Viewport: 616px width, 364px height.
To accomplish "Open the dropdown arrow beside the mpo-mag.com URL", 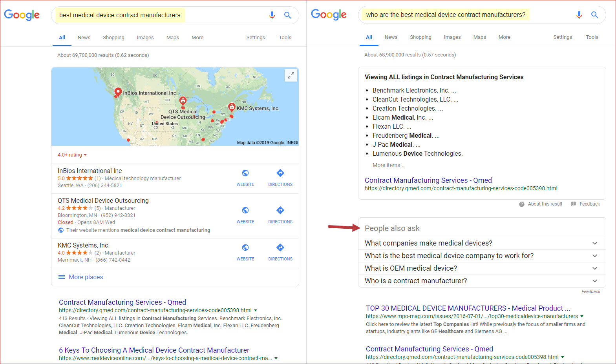I will 582,317.
